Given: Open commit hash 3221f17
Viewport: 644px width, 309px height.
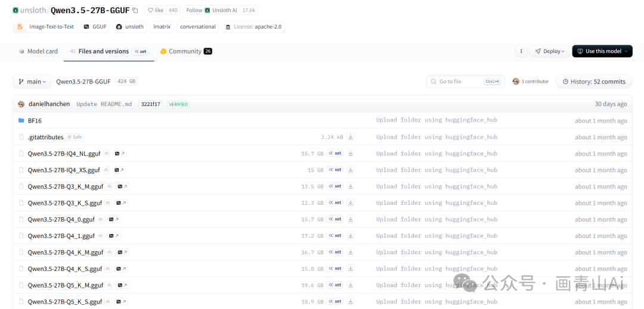Looking at the screenshot, I should pyautogui.click(x=150, y=104).
